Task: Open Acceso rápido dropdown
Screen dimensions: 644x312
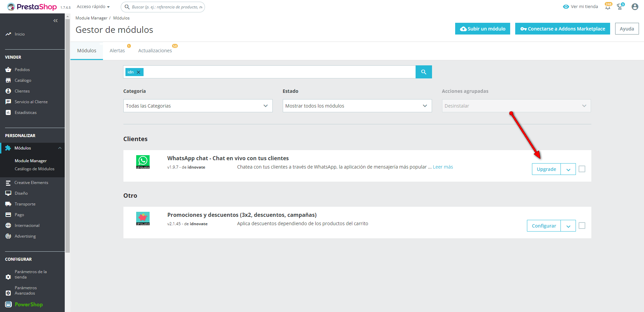Action: [x=93, y=7]
